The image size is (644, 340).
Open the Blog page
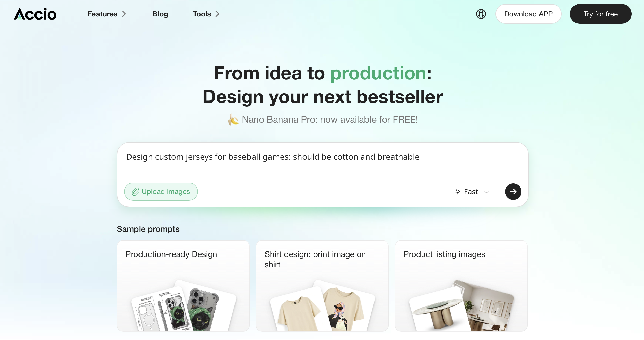click(x=160, y=14)
